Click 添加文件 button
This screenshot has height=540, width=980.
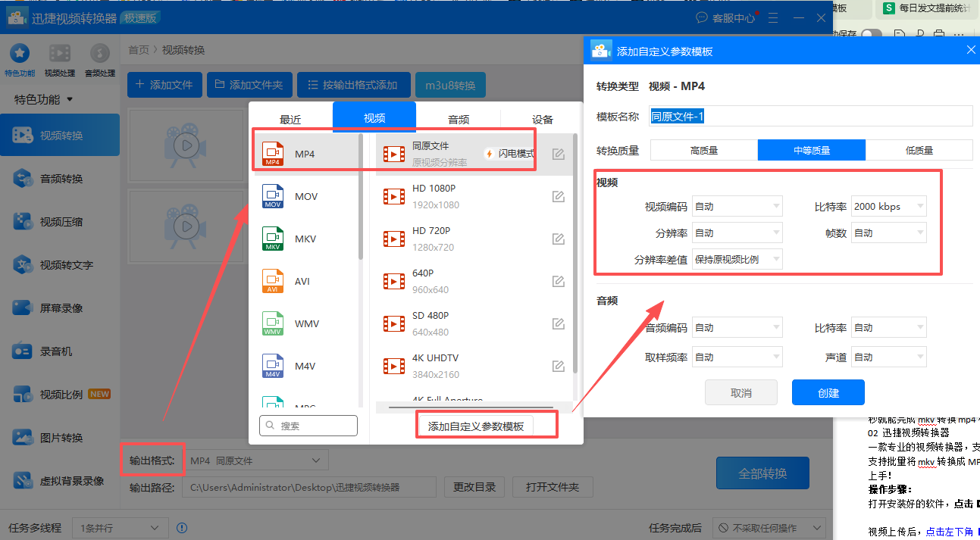click(x=164, y=85)
